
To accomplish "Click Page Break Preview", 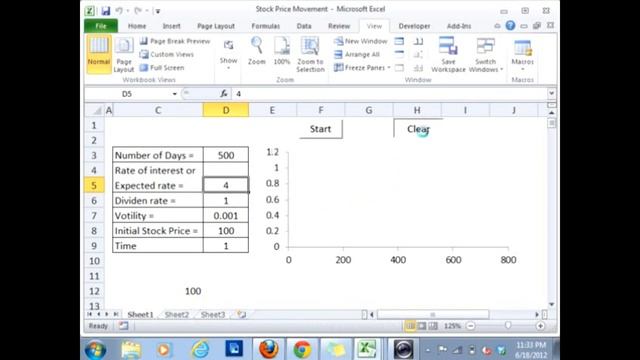I will click(175, 41).
